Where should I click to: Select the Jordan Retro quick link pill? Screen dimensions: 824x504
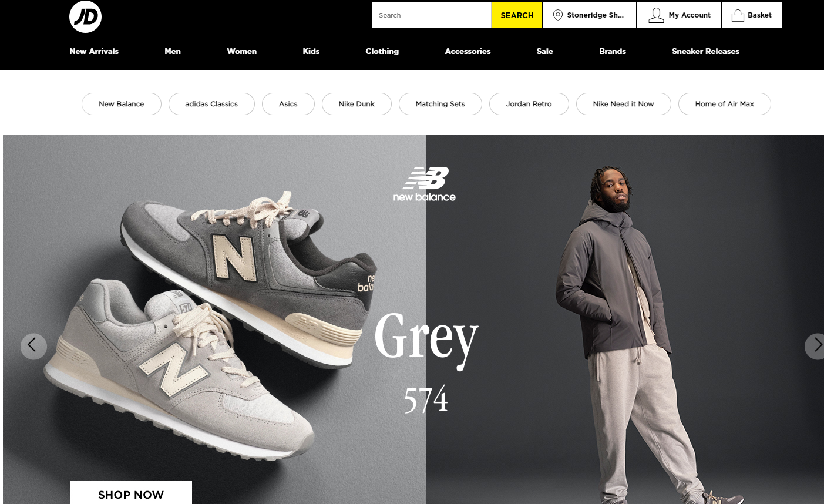[529, 104]
